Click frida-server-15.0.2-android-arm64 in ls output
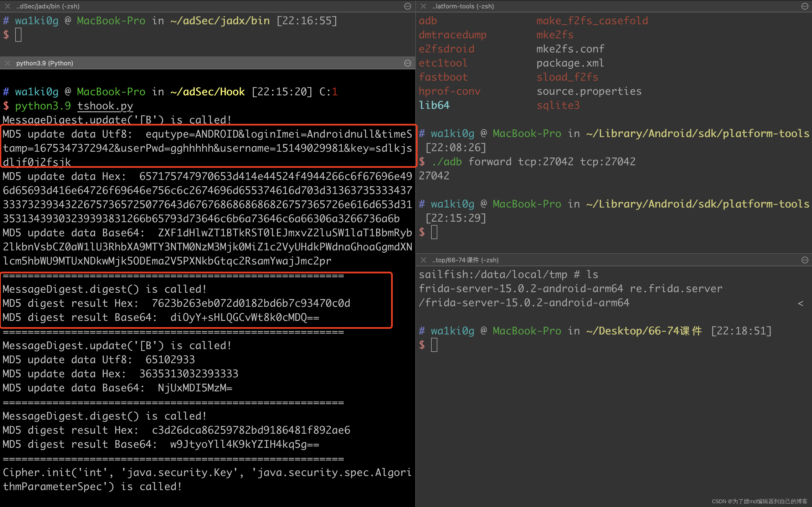The image size is (812, 507). click(x=521, y=288)
